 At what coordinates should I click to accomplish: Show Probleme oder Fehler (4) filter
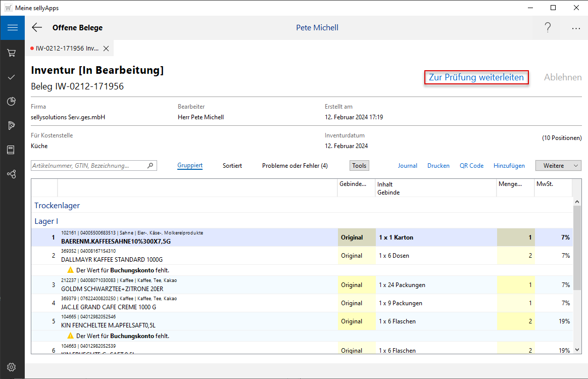pos(295,166)
